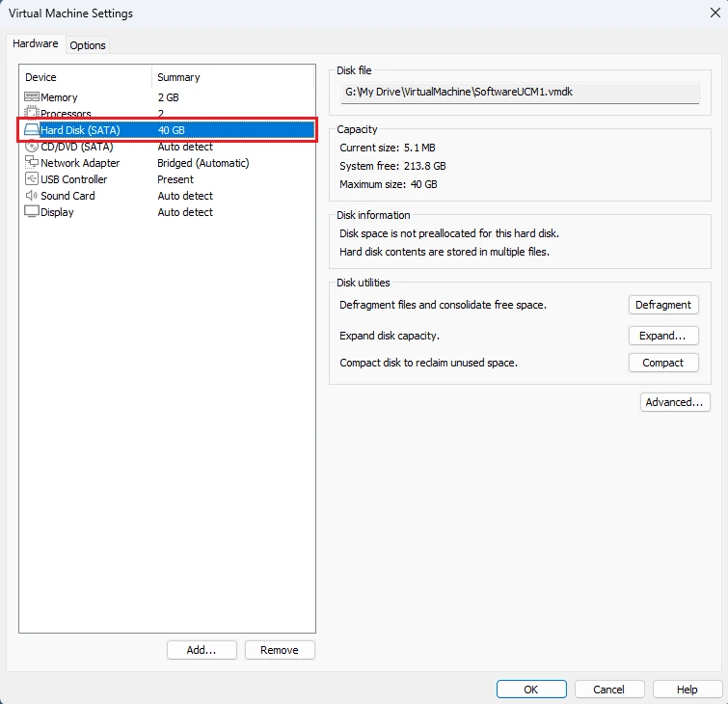
Task: Select the Network Adapter row
Action: click(x=167, y=163)
